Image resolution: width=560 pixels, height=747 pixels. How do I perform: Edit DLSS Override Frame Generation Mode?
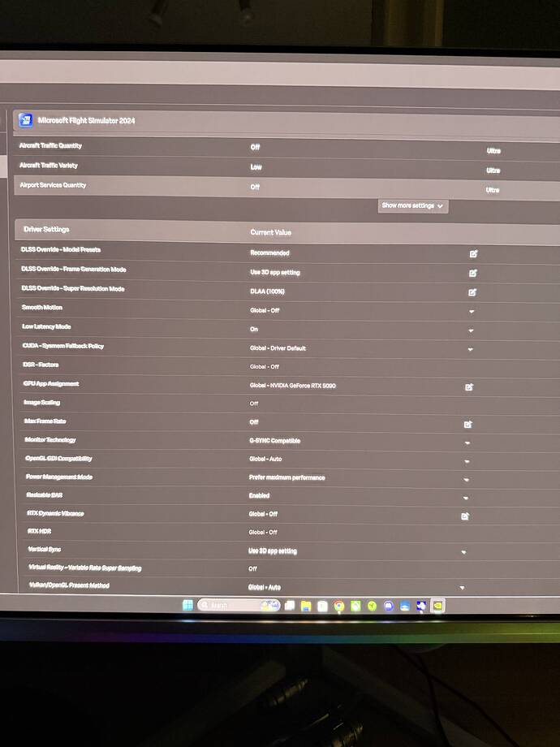[473, 273]
